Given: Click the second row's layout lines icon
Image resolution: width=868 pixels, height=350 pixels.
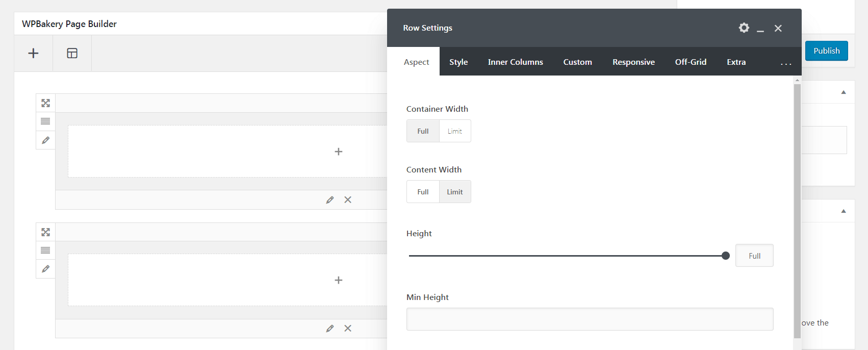Looking at the screenshot, I should (x=45, y=251).
